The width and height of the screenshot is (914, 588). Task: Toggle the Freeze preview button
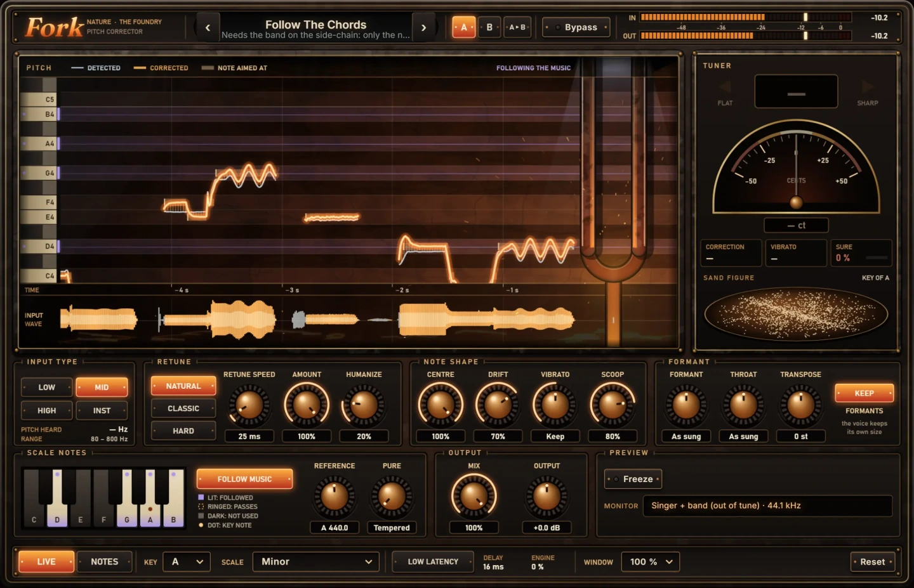tap(633, 479)
